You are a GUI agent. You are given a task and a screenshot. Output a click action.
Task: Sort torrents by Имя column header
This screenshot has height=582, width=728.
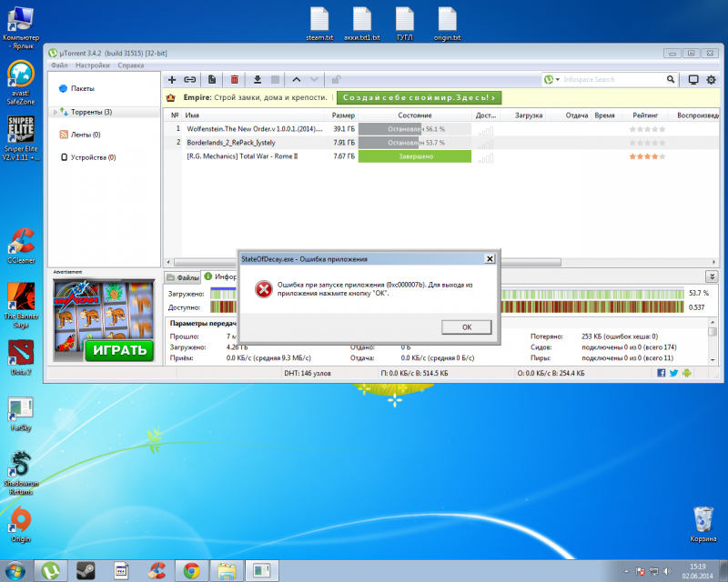coord(192,115)
